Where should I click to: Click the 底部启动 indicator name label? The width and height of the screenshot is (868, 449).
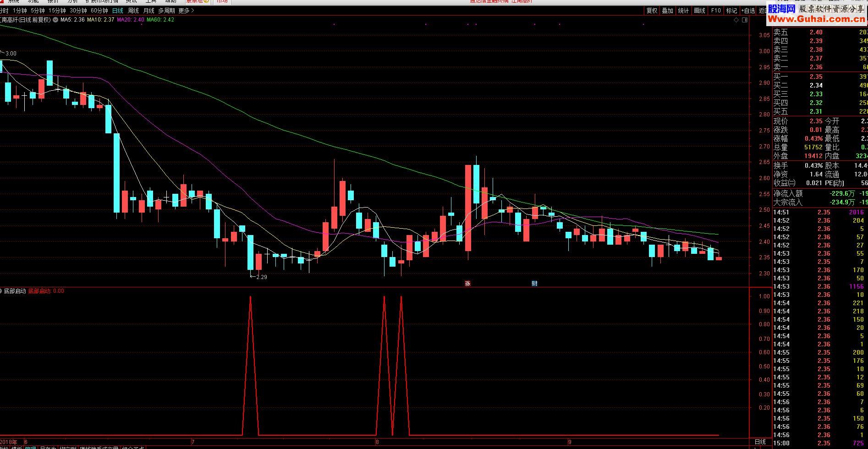tap(15, 291)
